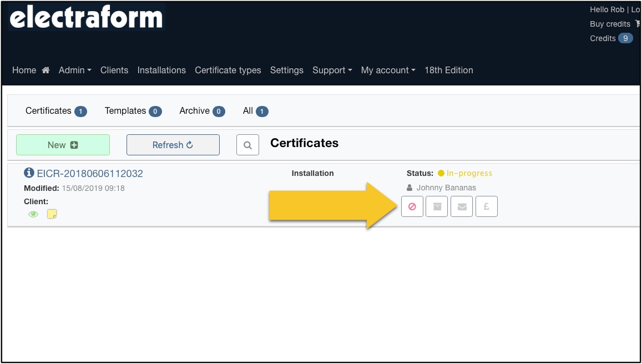Click the archive box icon button
The image size is (642, 364).
(437, 206)
